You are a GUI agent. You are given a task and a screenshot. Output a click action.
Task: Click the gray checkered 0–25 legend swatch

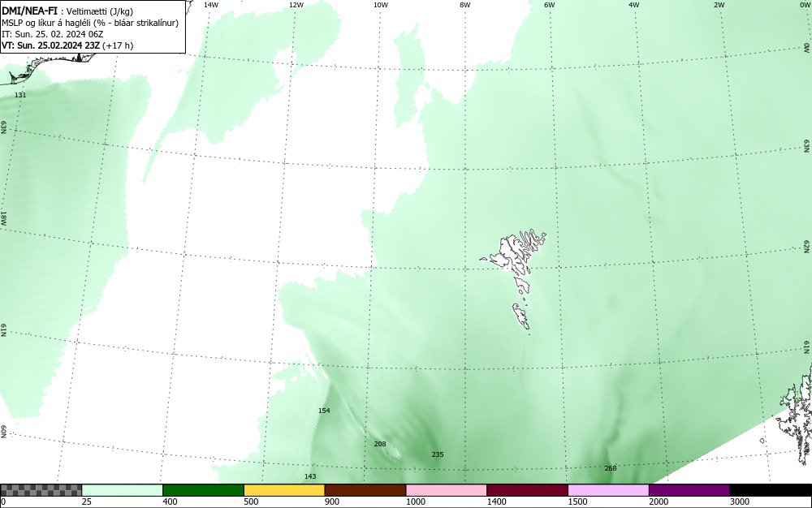click(41, 490)
